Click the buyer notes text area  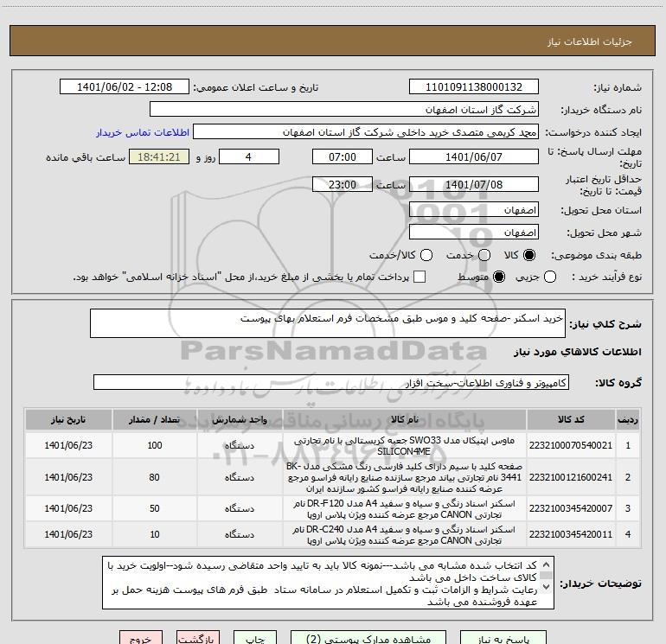click(x=328, y=583)
